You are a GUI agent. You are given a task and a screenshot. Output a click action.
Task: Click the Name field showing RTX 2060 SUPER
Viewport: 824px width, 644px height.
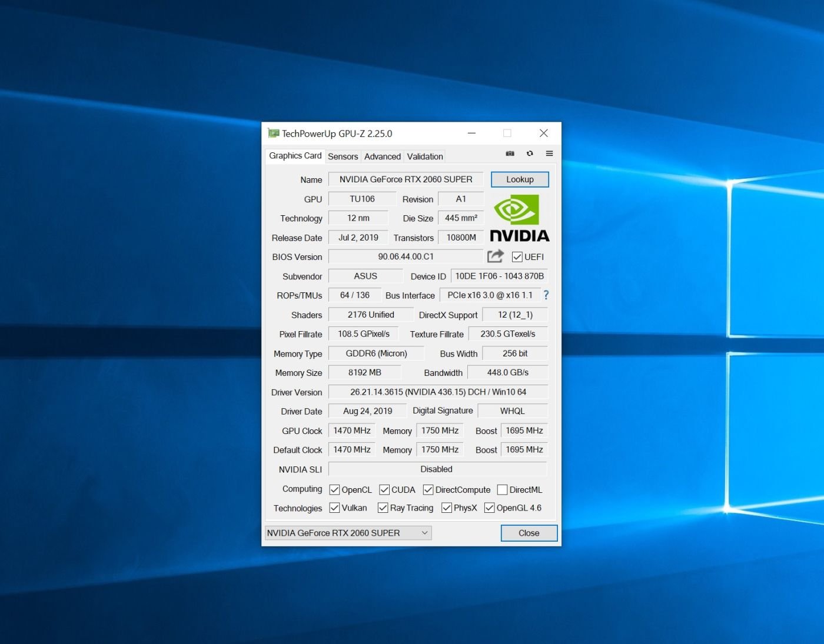(x=406, y=179)
